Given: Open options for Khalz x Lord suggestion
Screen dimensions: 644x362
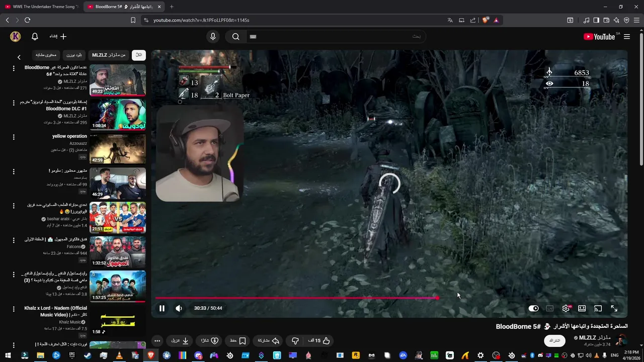Looking at the screenshot, I should 14,309.
